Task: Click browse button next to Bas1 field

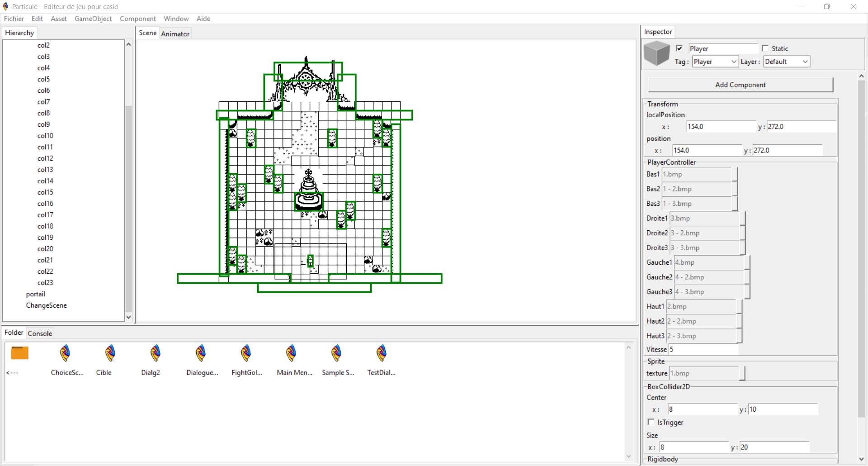Action: [735, 174]
